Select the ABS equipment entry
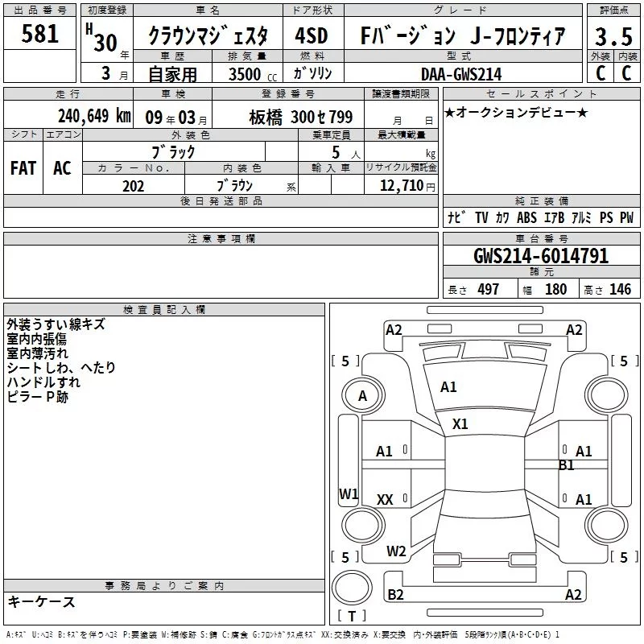This screenshot has width=644, height=644. (526, 217)
